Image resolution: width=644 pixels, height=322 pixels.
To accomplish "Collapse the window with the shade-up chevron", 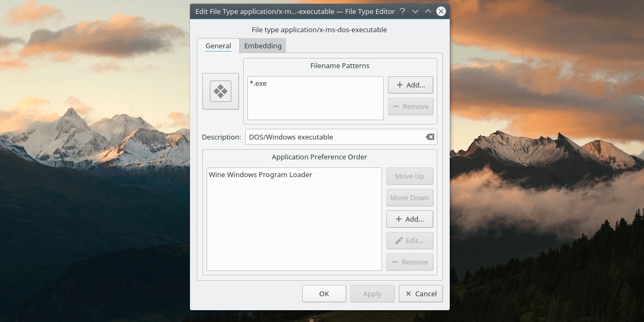I will [428, 11].
